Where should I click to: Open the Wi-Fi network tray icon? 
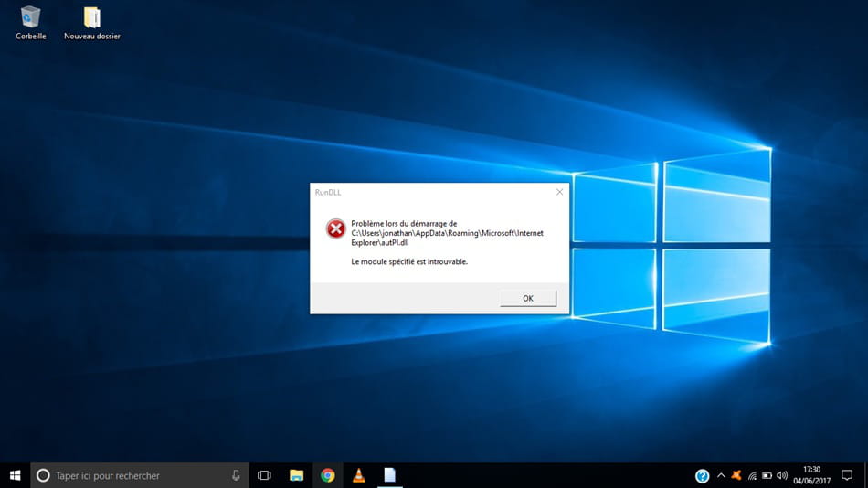[x=752, y=476]
